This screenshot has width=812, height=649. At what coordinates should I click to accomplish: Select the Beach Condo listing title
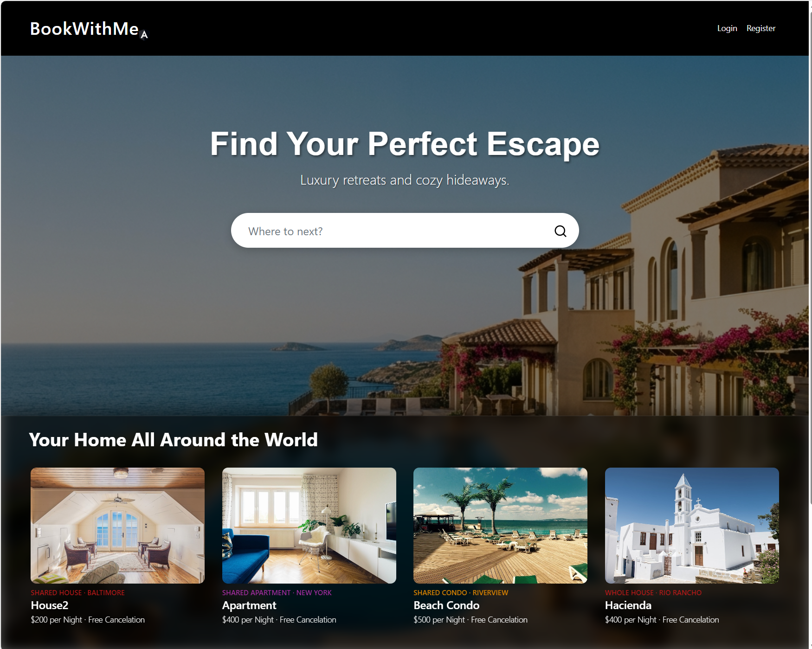pos(446,605)
